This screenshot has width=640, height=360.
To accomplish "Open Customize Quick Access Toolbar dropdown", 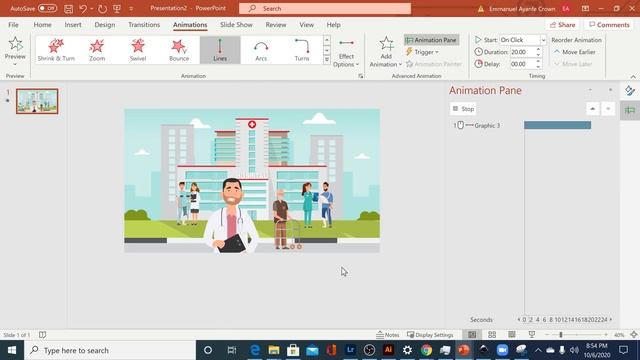I will point(131,9).
